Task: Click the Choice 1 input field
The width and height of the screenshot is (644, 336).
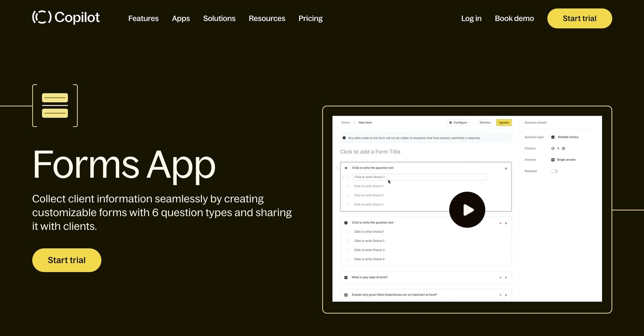Action: [419, 177]
